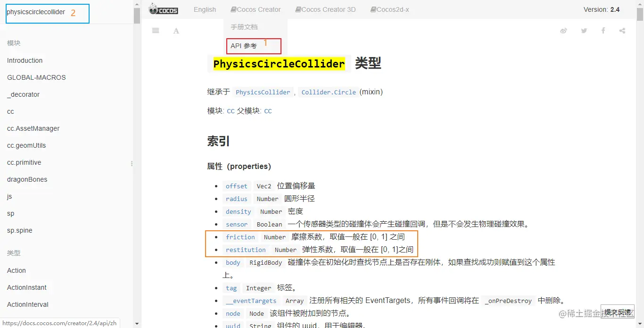This screenshot has height=328, width=644.
Task: Select 手册文档 in dropdown menu
Action: click(x=244, y=27)
